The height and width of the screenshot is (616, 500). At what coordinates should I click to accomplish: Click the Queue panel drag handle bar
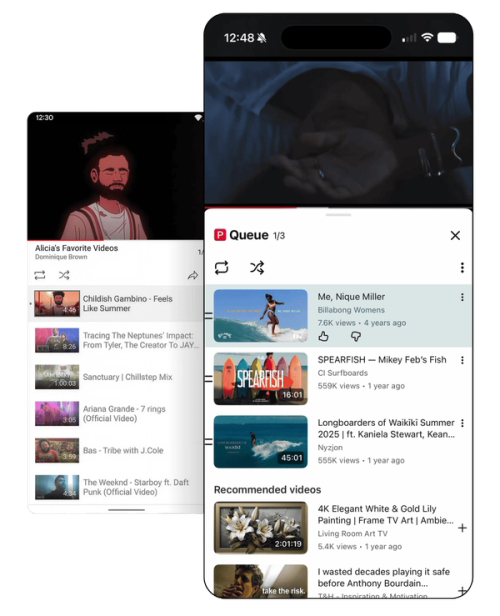pos(338,215)
